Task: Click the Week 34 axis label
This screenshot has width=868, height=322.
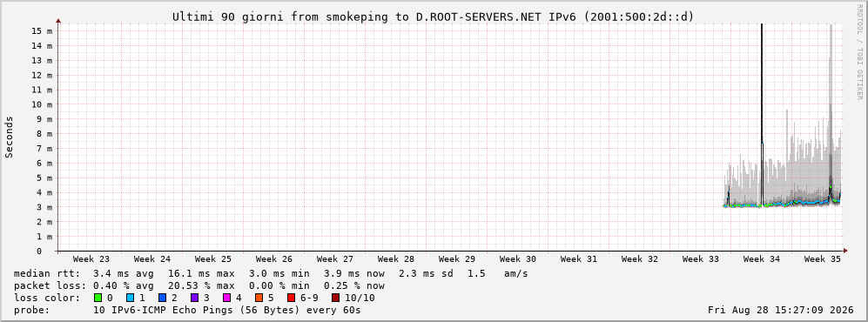Action: pyautogui.click(x=761, y=259)
